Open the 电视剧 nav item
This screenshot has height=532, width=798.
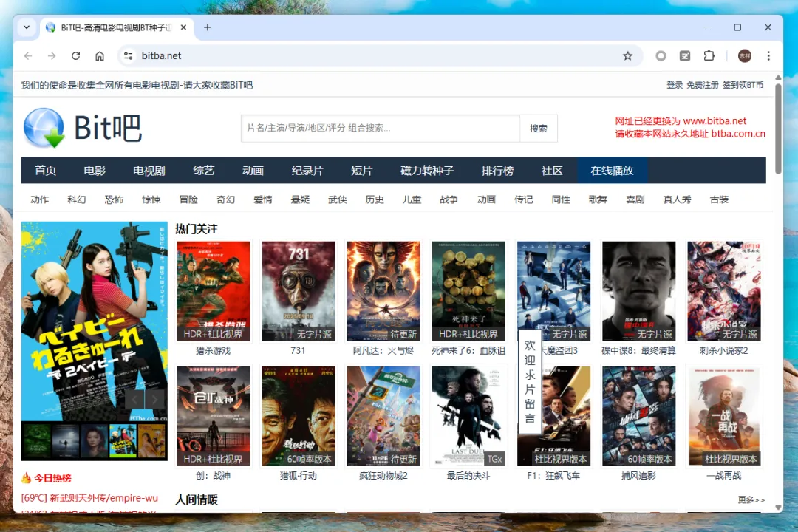tap(149, 171)
